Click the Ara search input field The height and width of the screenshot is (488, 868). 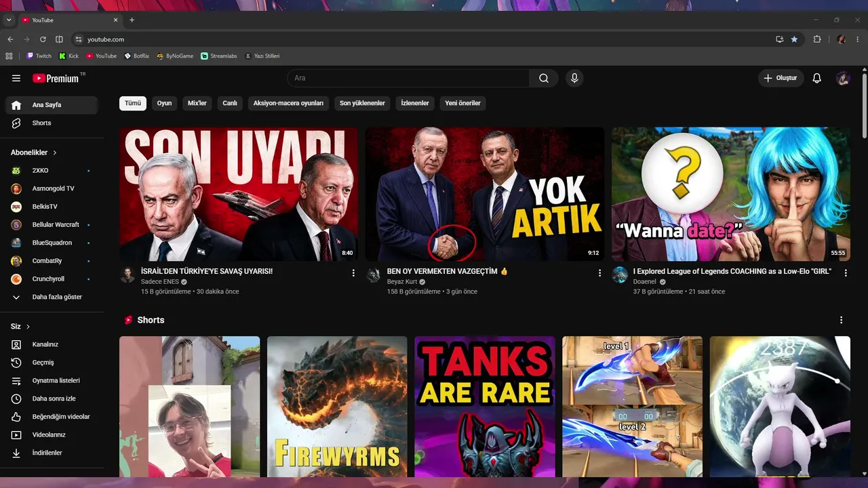point(409,78)
